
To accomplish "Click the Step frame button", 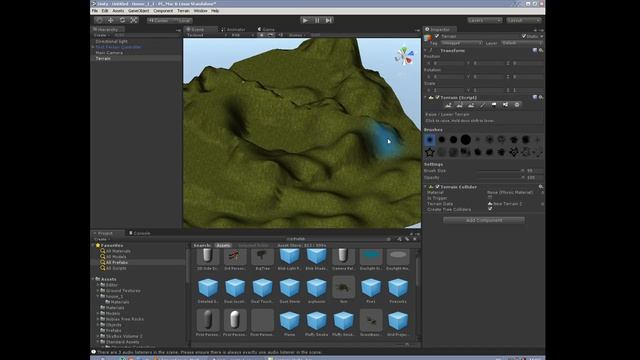I will 329,20.
